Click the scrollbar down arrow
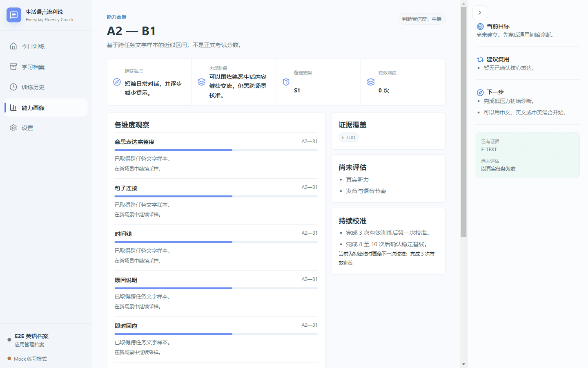Image resolution: width=588 pixels, height=368 pixels. pyautogui.click(x=463, y=364)
